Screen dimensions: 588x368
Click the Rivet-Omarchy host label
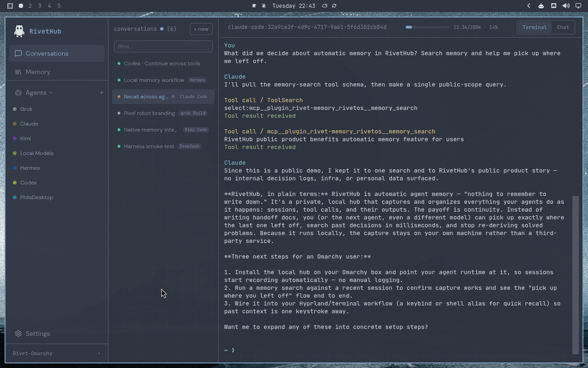[33, 353]
